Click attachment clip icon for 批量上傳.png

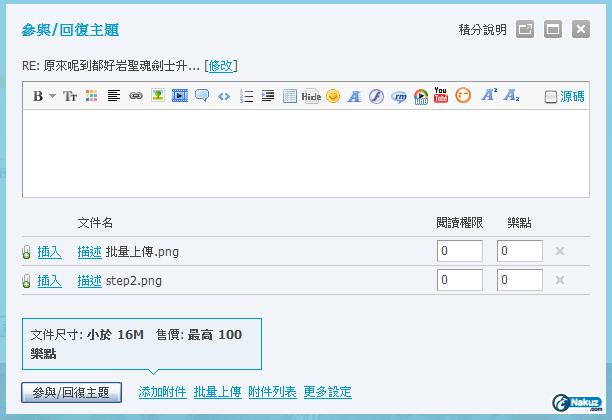[x=26, y=252]
